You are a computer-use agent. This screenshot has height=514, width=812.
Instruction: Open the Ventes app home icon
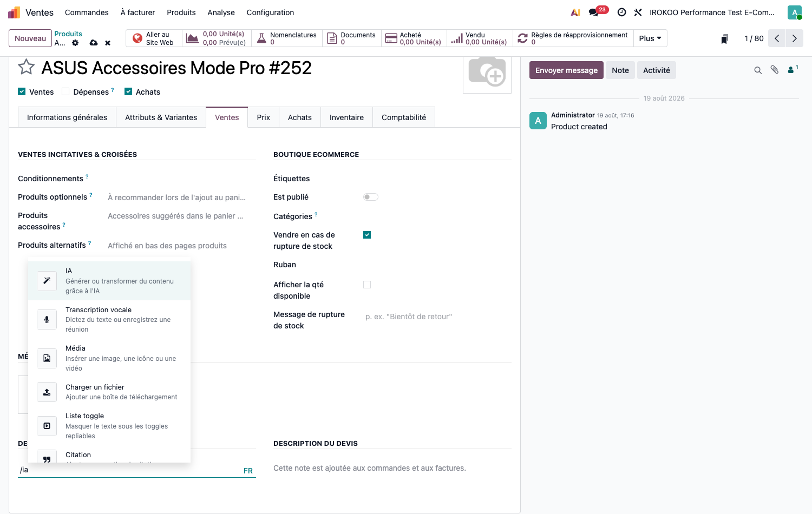[x=14, y=12]
